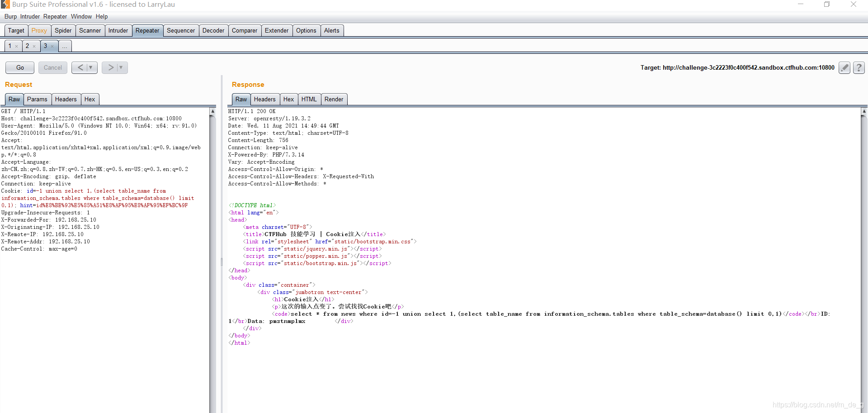Show Response Render view
The width and height of the screenshot is (868, 413).
coord(334,99)
